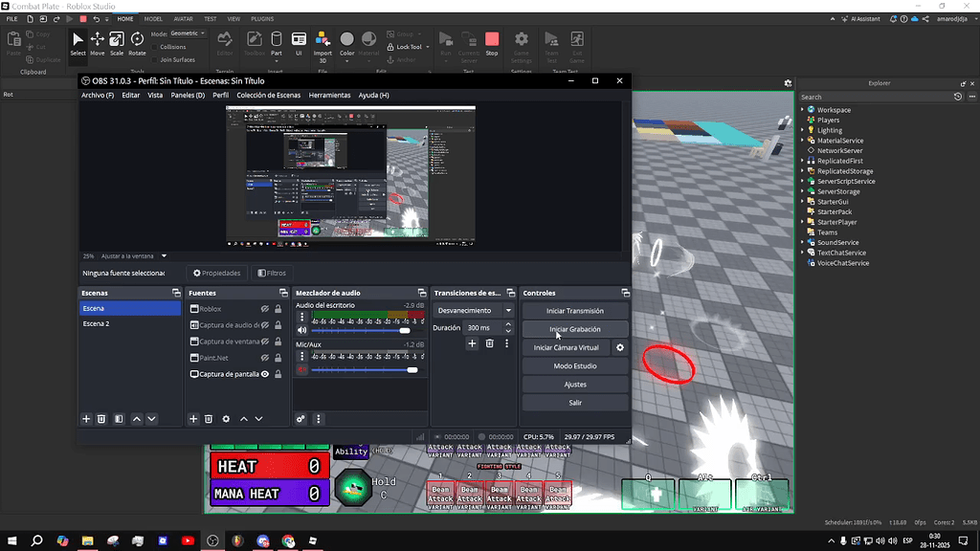The height and width of the screenshot is (551, 980).
Task: Click Iniciar Grabación in OBS
Action: (575, 328)
